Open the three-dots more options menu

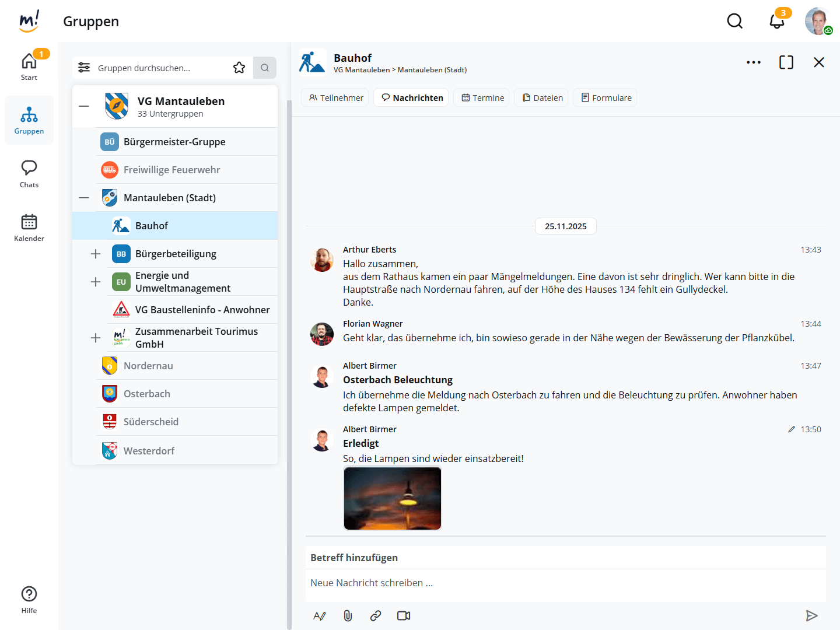tap(753, 62)
